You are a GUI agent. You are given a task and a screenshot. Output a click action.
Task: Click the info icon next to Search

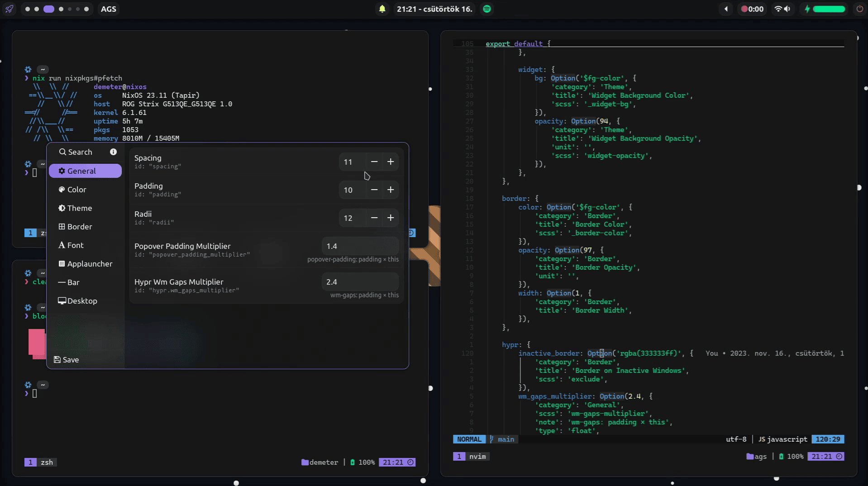(113, 152)
